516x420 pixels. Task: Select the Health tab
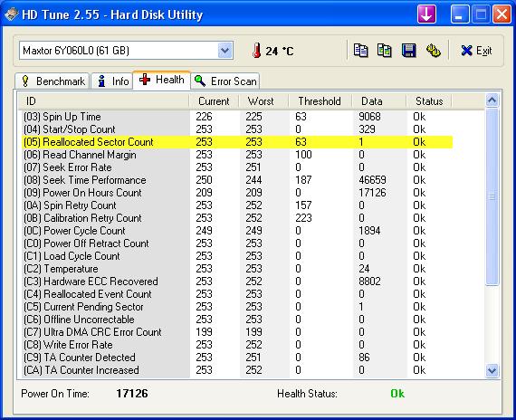pyautogui.click(x=161, y=80)
